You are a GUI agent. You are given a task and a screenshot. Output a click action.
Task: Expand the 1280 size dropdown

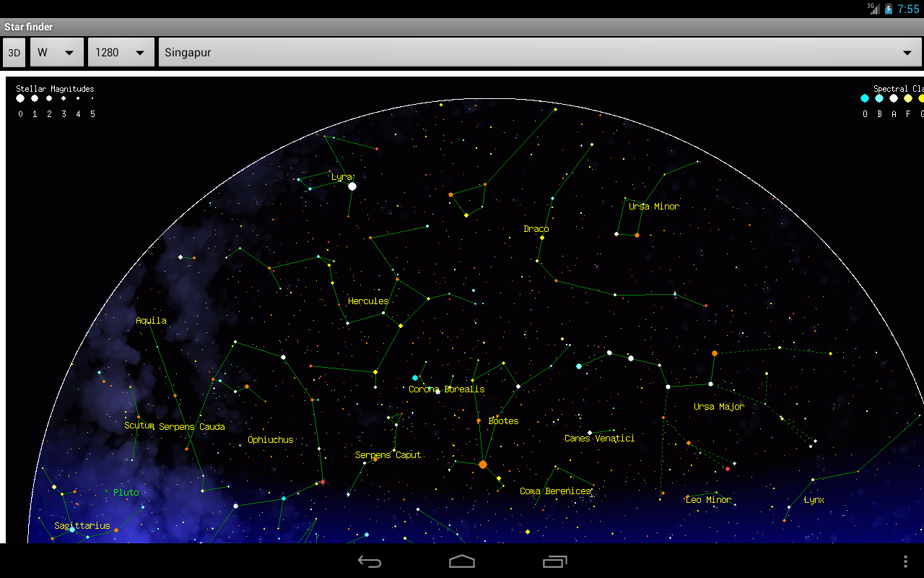(121, 52)
